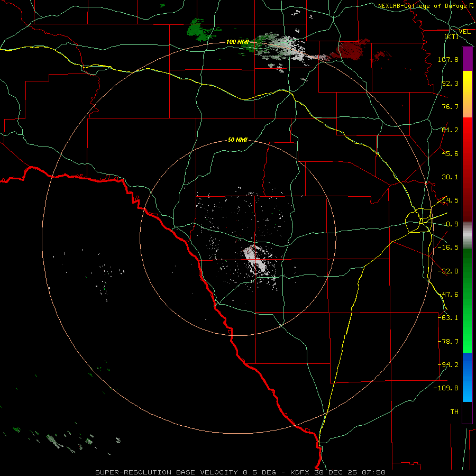Click the VEL legend title
The image size is (476, 476).
tap(464, 32)
